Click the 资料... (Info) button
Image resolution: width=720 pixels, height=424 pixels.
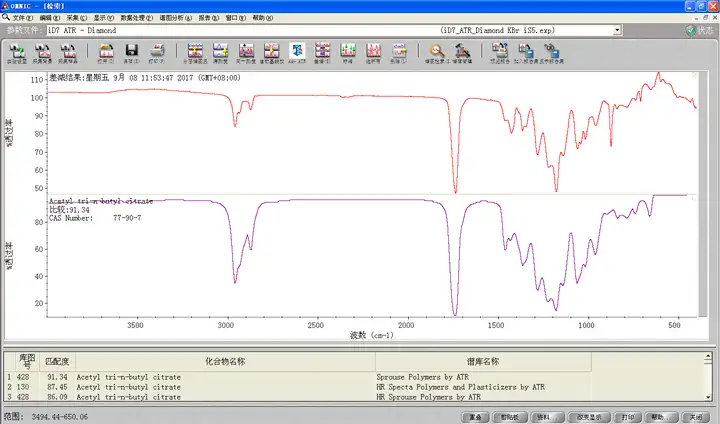click(547, 417)
